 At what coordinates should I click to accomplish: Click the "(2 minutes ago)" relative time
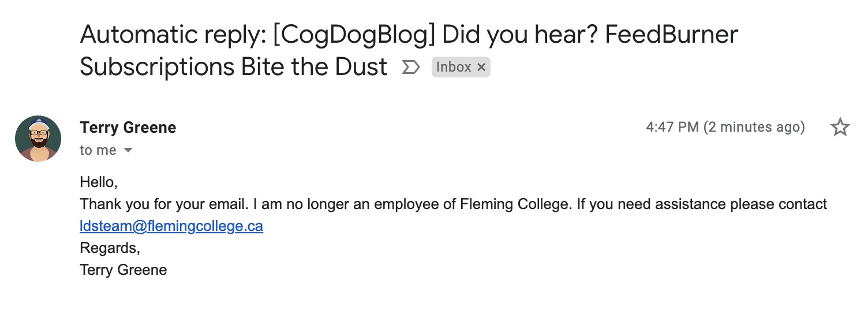[754, 128]
